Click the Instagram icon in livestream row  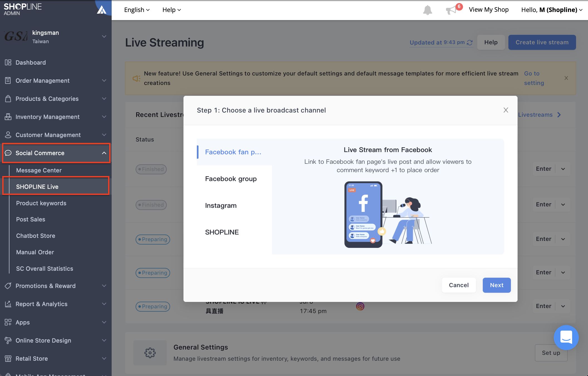pyautogui.click(x=360, y=306)
